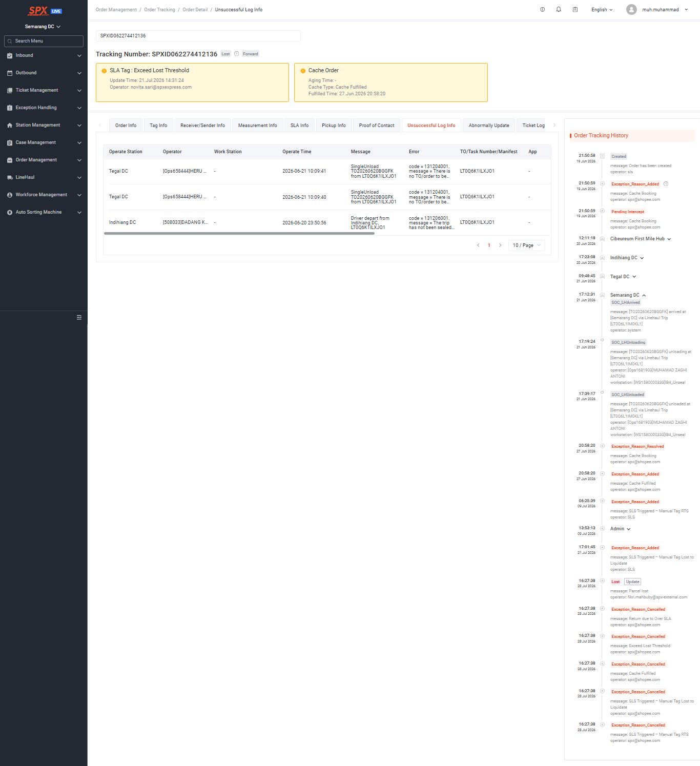Click the help icon next to Exception_Reason_Added at 21:50:59
Screen dimensions: 700x766
coord(666,184)
